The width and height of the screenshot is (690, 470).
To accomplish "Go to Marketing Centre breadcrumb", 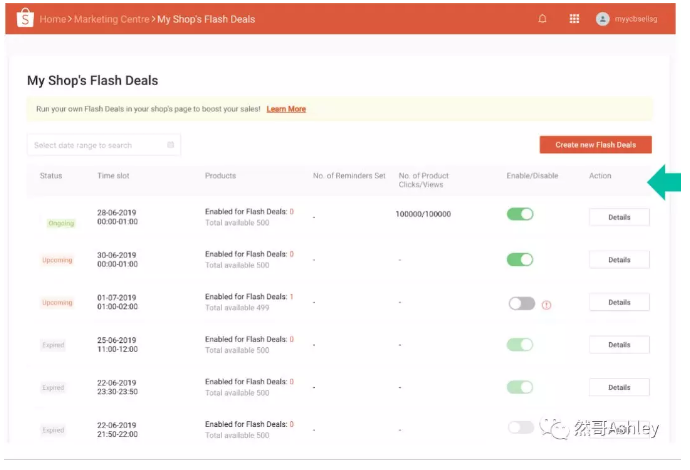I will tap(112, 19).
